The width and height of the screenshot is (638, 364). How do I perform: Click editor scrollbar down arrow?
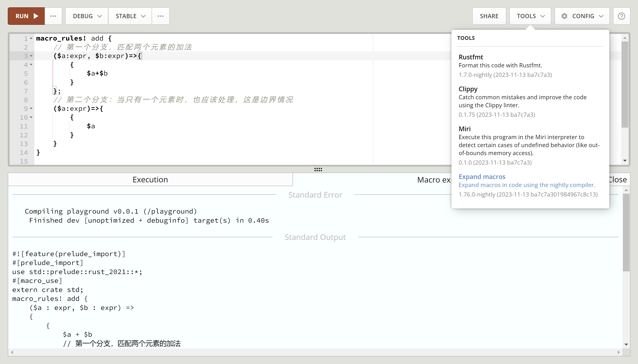pos(625,161)
